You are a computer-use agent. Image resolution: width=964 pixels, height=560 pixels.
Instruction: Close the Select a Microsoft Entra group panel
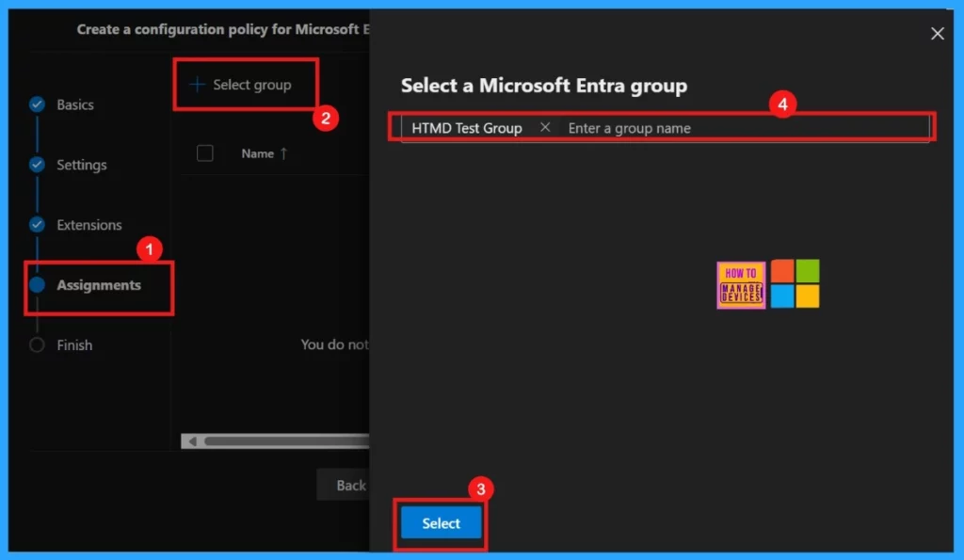click(937, 33)
